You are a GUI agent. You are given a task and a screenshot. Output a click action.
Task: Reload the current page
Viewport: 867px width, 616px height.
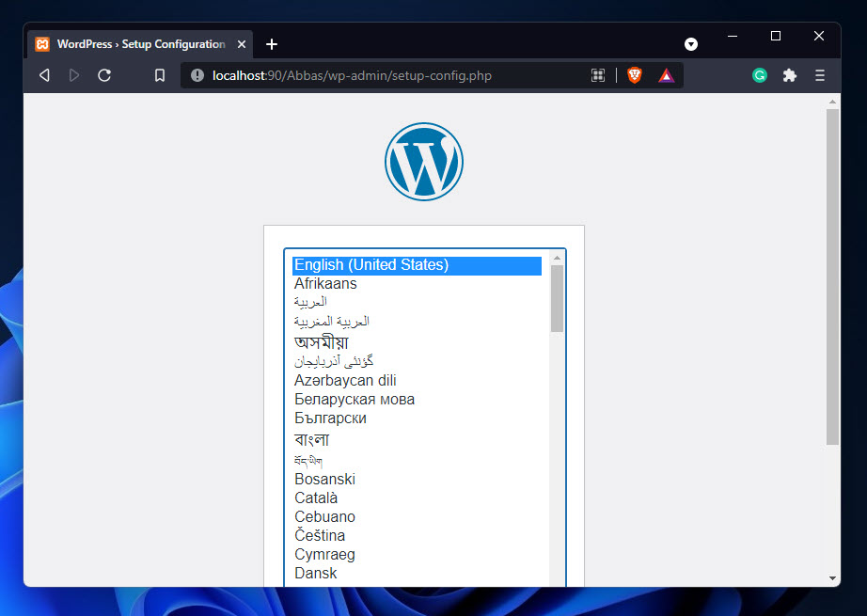pos(104,75)
